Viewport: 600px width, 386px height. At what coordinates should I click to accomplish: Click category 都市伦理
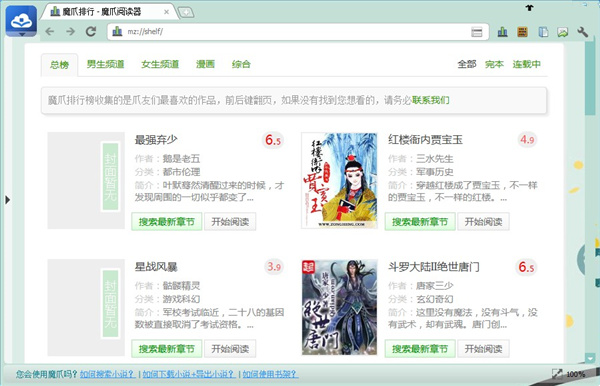(181, 172)
